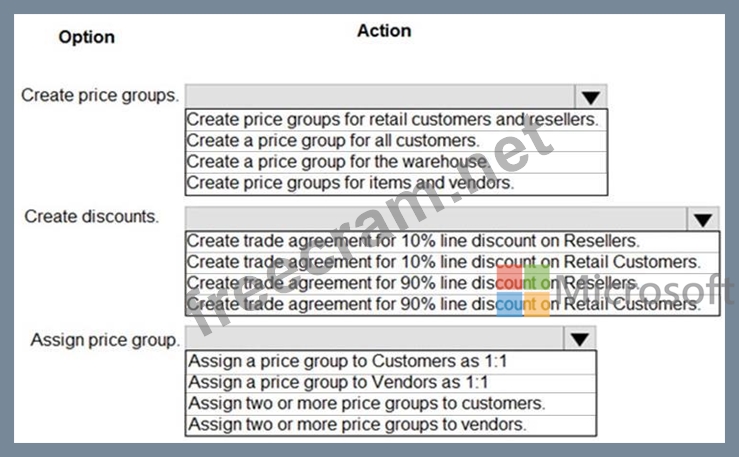Choose 10% line discount on Retail Customers
The height and width of the screenshot is (457, 739).
442,262
